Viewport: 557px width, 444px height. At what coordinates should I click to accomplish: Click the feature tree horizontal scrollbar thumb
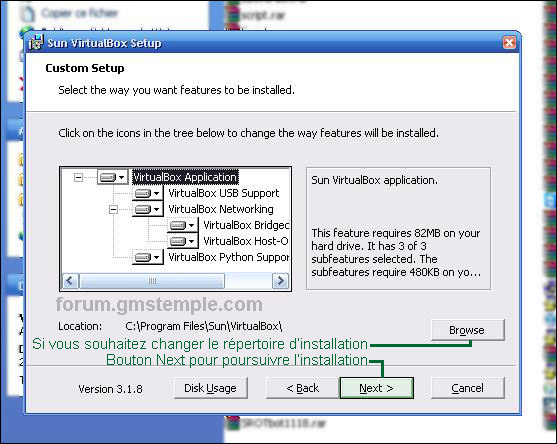coord(152,281)
